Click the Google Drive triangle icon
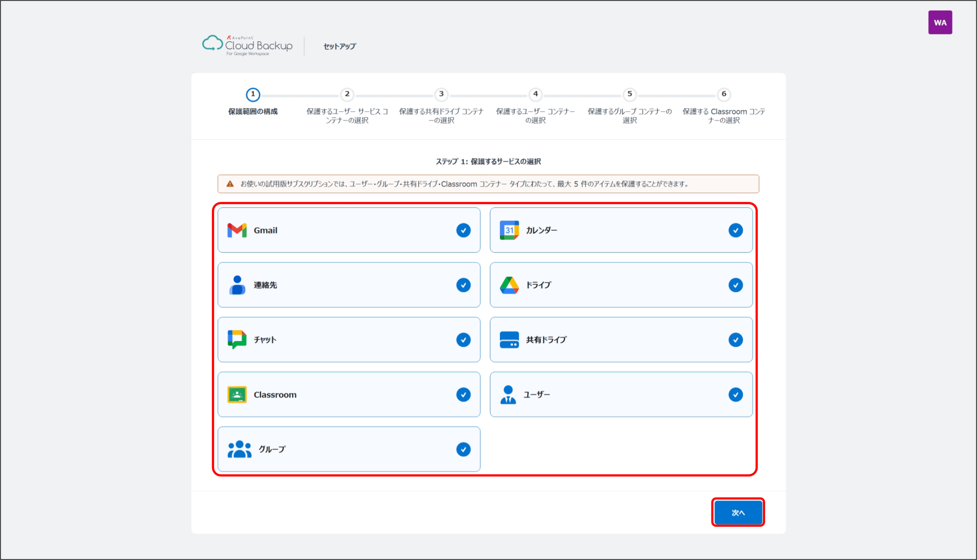This screenshot has width=977, height=560. pos(509,285)
